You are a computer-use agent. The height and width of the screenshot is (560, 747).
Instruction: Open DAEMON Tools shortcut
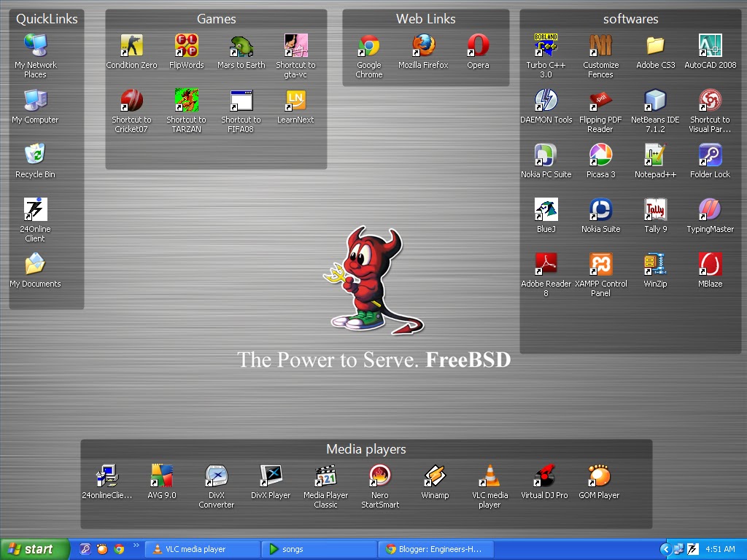tap(546, 106)
